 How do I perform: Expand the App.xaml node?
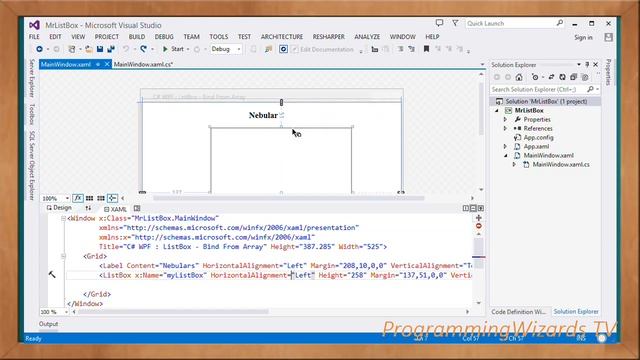[505, 147]
